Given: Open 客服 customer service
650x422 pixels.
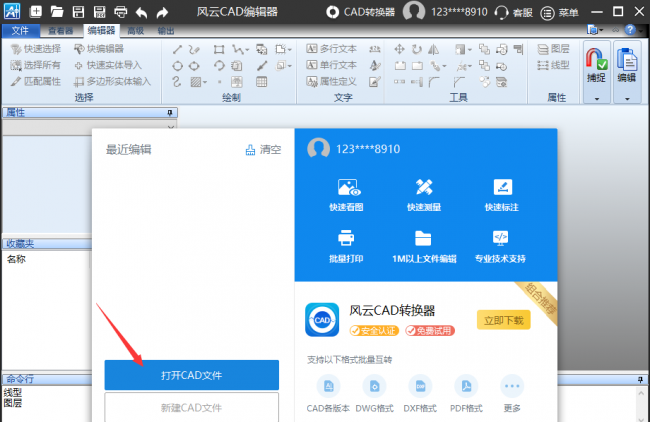Looking at the screenshot, I should click(x=513, y=12).
